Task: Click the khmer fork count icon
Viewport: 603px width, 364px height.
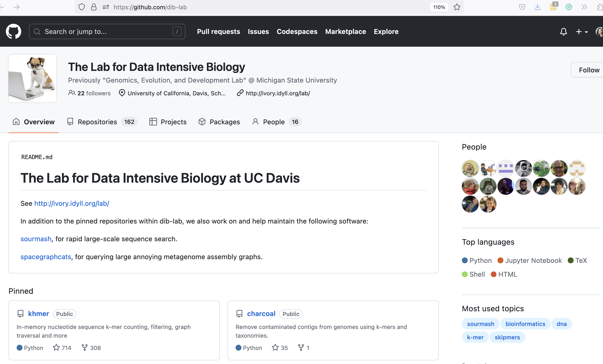Action: click(85, 347)
